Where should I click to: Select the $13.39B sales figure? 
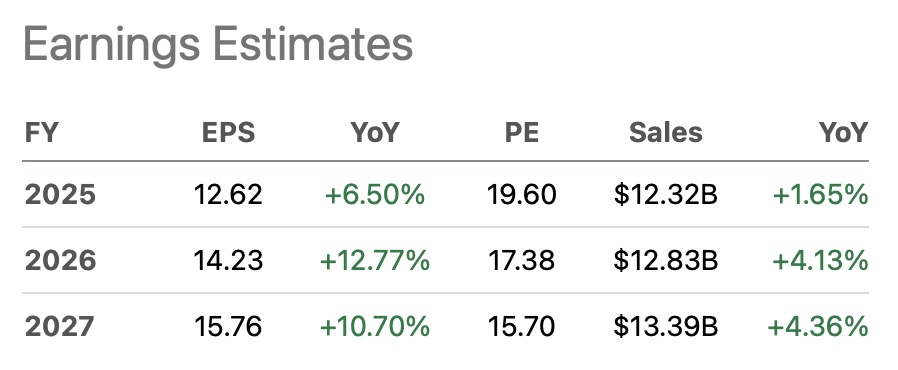pyautogui.click(x=665, y=326)
